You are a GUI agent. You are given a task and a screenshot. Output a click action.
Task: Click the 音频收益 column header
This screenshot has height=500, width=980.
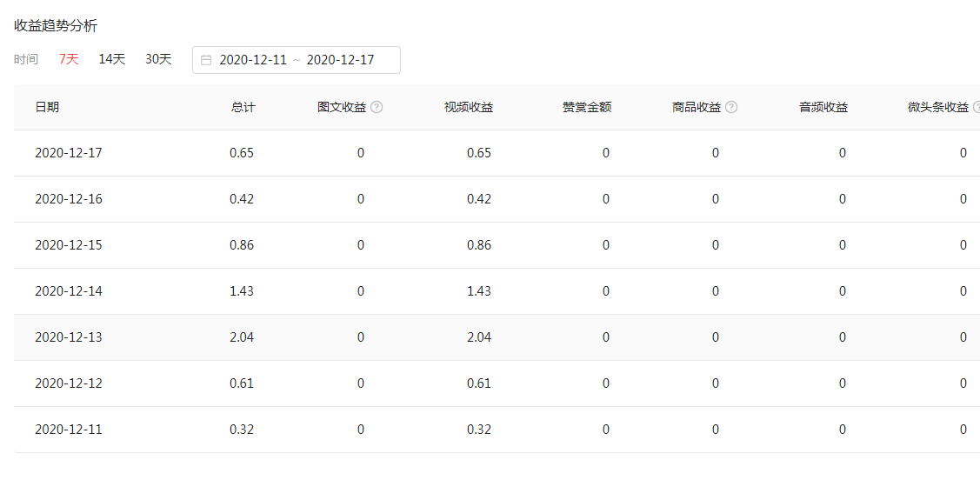[823, 108]
